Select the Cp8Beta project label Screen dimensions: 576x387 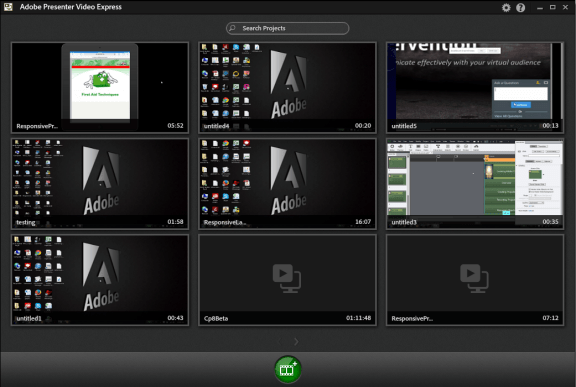pos(216,318)
